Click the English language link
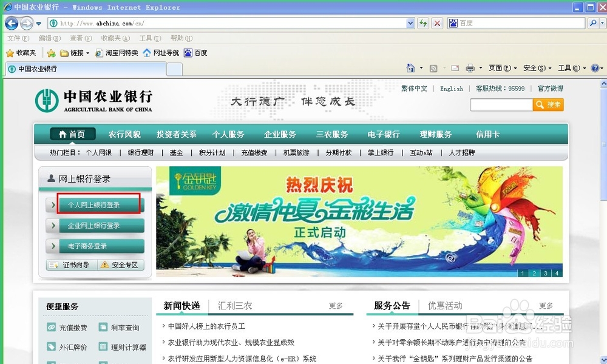Image resolution: width=607 pixels, height=364 pixels. tap(452, 89)
